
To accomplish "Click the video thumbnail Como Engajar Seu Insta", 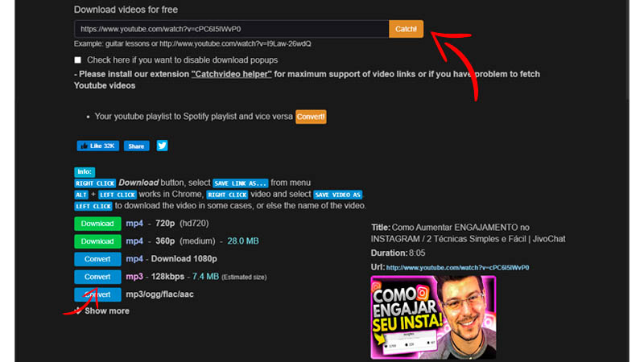I will [433, 318].
